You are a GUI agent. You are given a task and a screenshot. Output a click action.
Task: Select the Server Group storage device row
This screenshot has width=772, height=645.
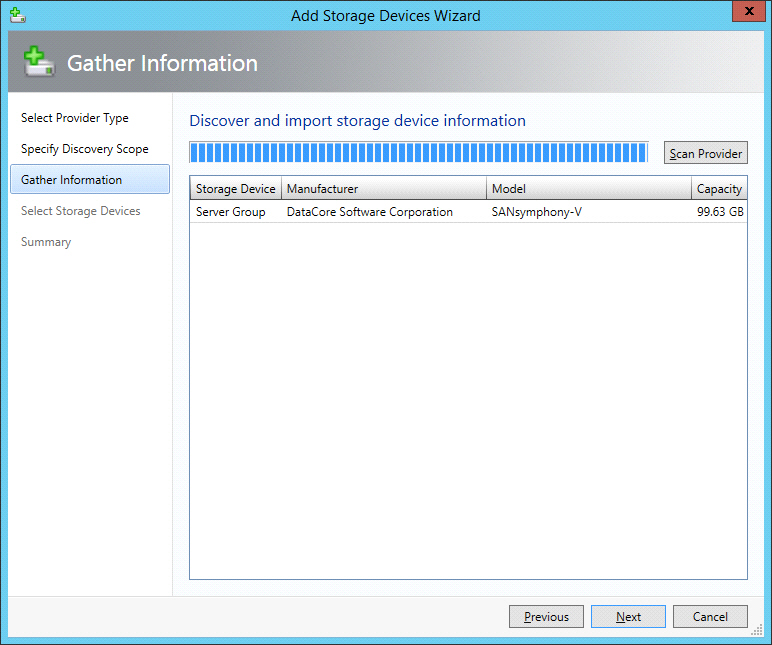click(x=231, y=212)
